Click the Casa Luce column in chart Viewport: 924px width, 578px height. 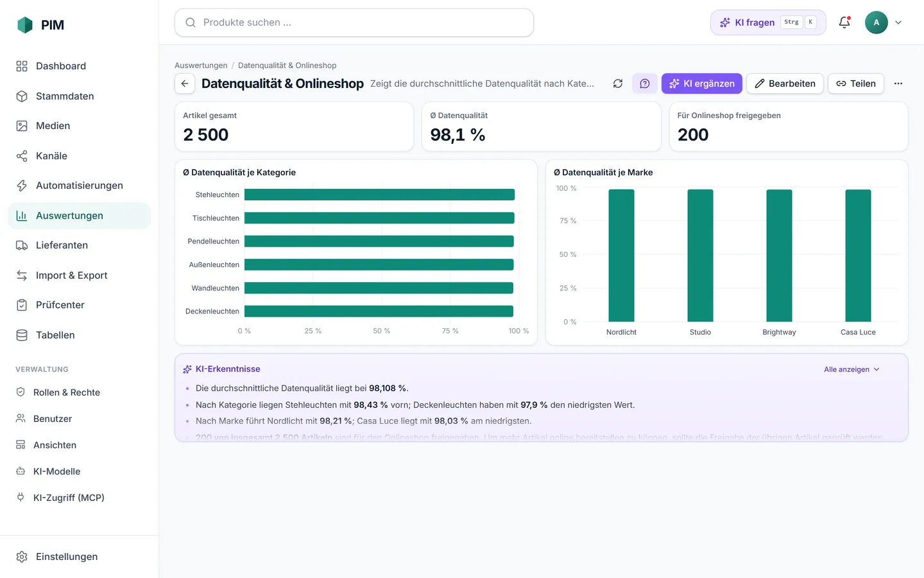[x=858, y=256]
